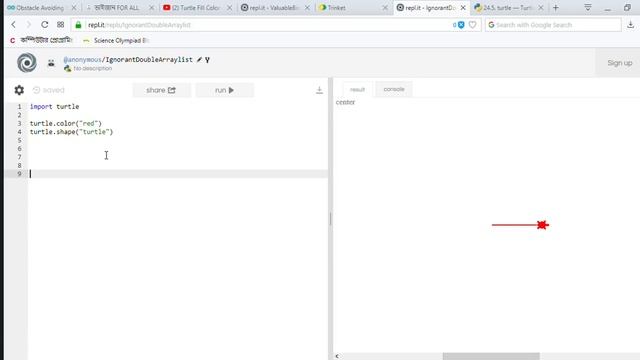
Task: Click the green secure lock icon
Action: [x=78, y=25]
